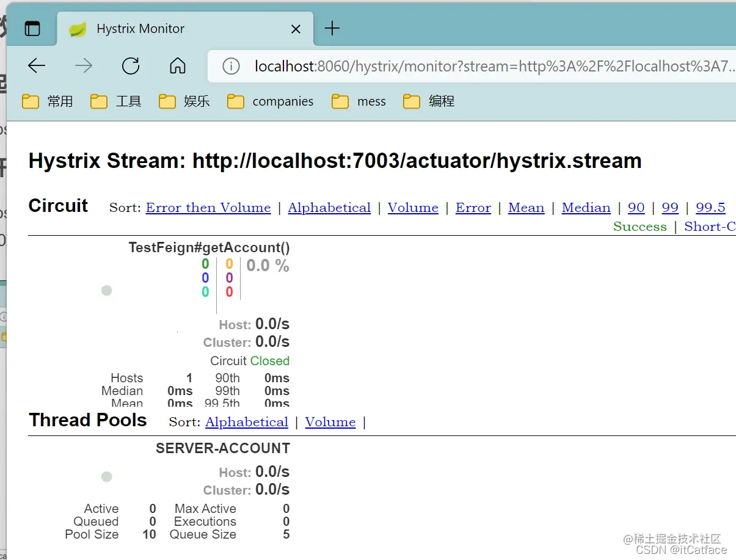Select the Hystrix Monitor tab
The image size is (736, 560).
coord(185,29)
